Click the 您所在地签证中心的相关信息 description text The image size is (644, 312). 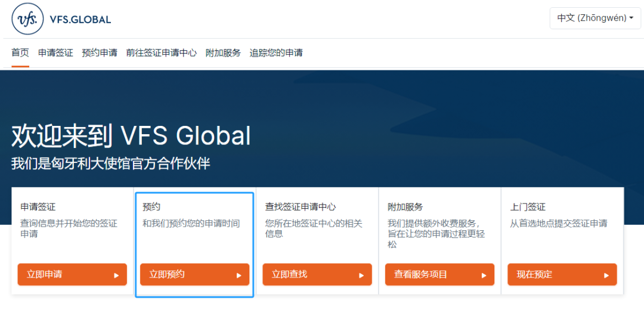coord(314,229)
